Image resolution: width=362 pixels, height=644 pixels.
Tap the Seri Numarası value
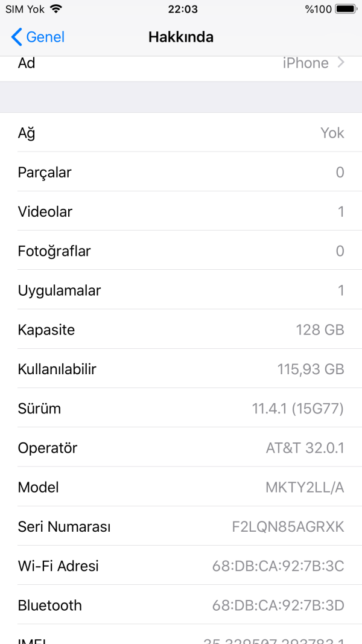(x=288, y=526)
